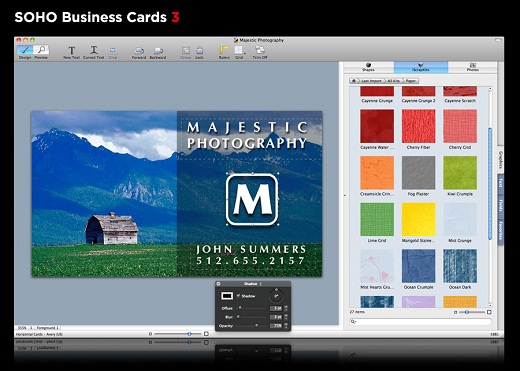Click the Offset value stepper
Image resolution: width=520 pixels, height=371 pixels.
(286, 308)
